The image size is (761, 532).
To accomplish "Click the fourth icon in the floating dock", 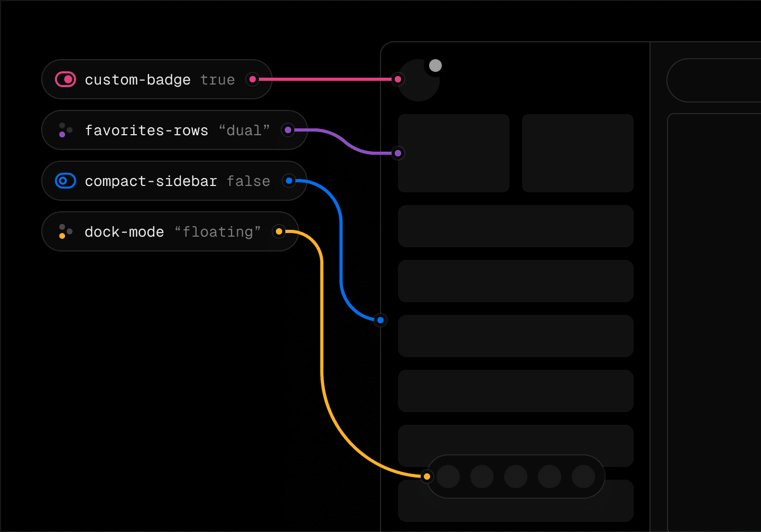I will pos(550,477).
